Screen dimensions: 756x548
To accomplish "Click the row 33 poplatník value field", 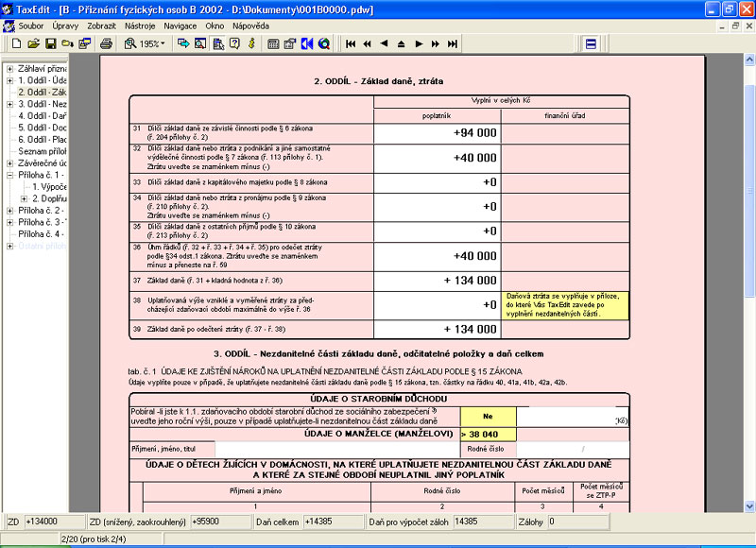I will click(x=438, y=182).
